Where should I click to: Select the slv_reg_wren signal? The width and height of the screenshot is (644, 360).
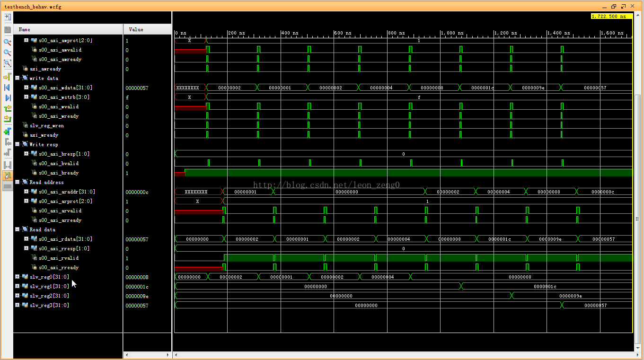47,126
